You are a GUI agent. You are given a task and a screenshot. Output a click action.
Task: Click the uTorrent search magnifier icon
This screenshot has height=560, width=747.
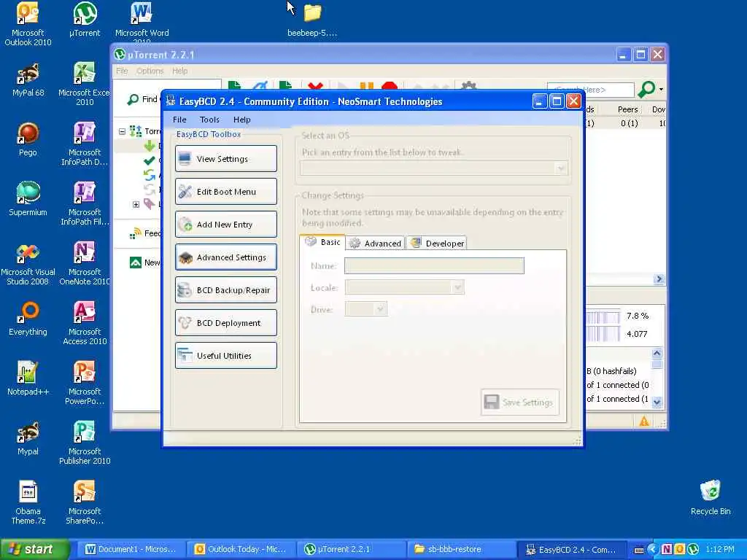pyautogui.click(x=646, y=89)
